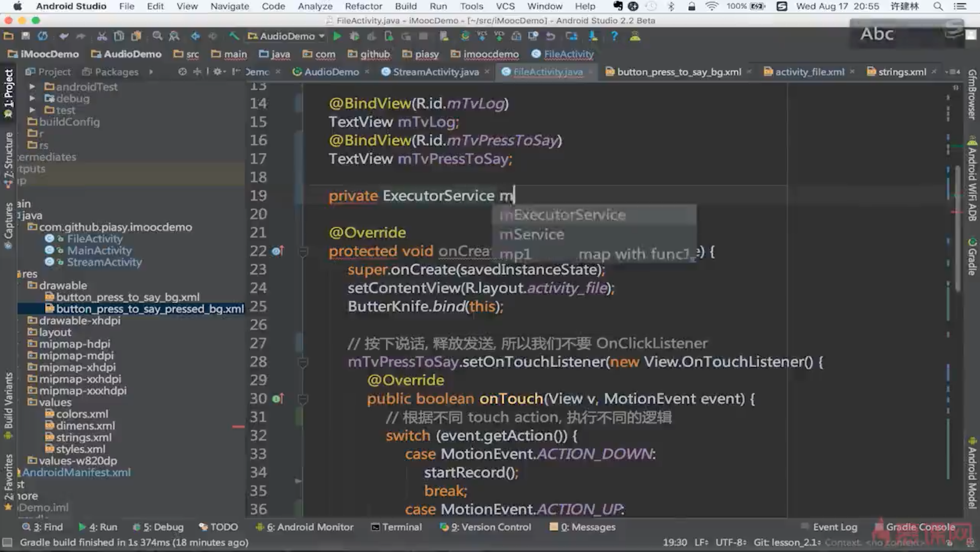
Task: Click imoocdemo breadcrumb in navigation bar
Action: pyautogui.click(x=485, y=54)
